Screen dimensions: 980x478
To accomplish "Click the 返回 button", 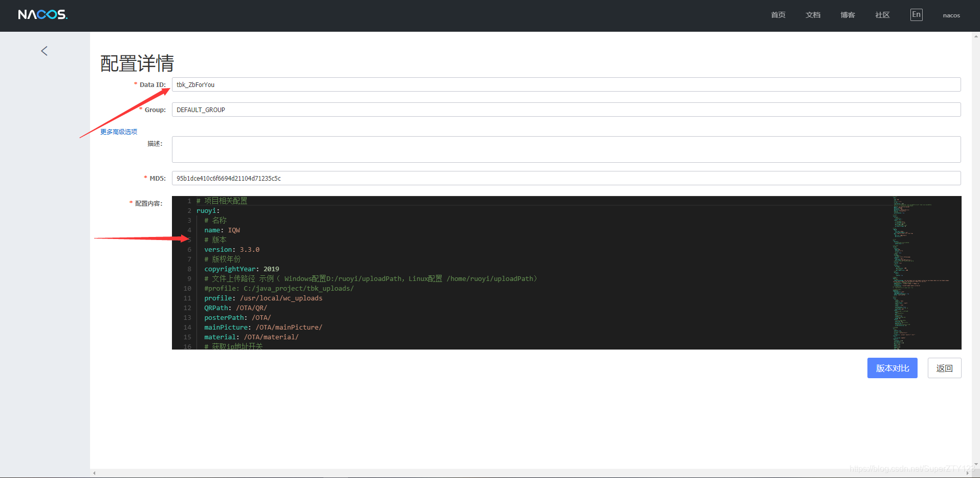I will pos(944,368).
